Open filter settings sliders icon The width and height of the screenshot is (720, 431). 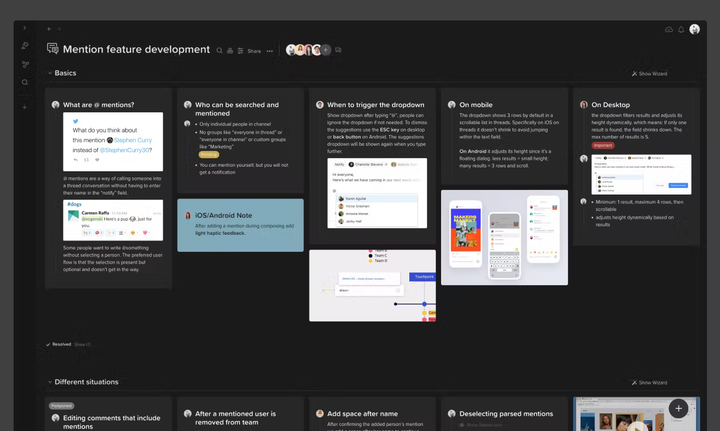(x=240, y=50)
